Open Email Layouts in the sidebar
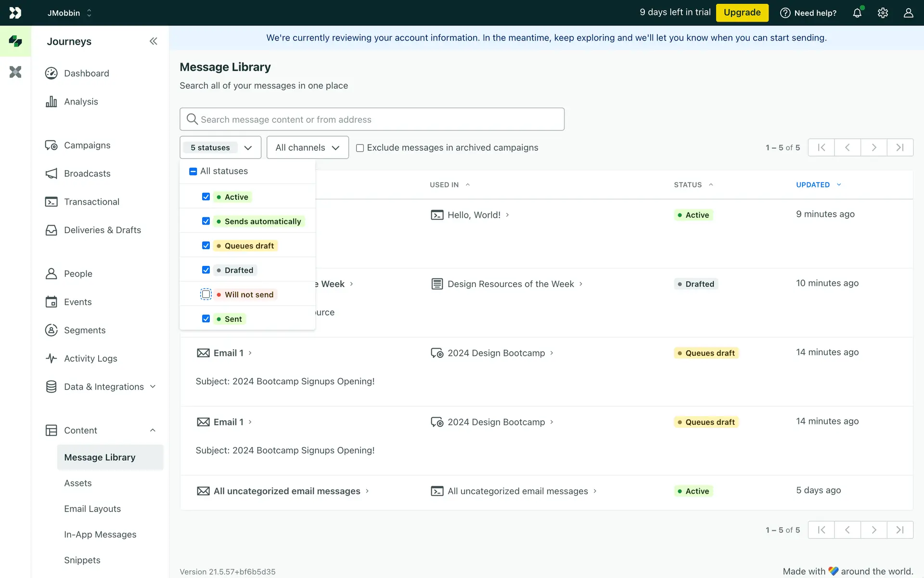Screen dimensions: 924x578 pos(92,509)
